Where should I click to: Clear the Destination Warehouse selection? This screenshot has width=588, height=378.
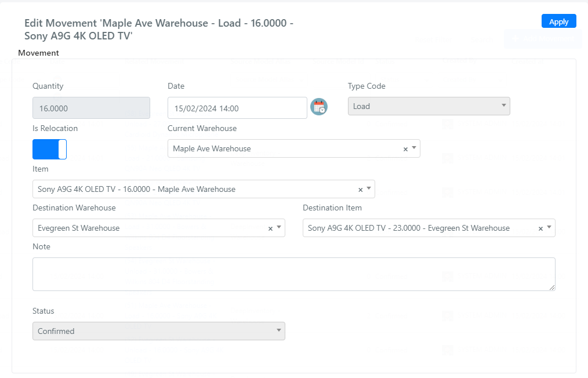coord(270,229)
